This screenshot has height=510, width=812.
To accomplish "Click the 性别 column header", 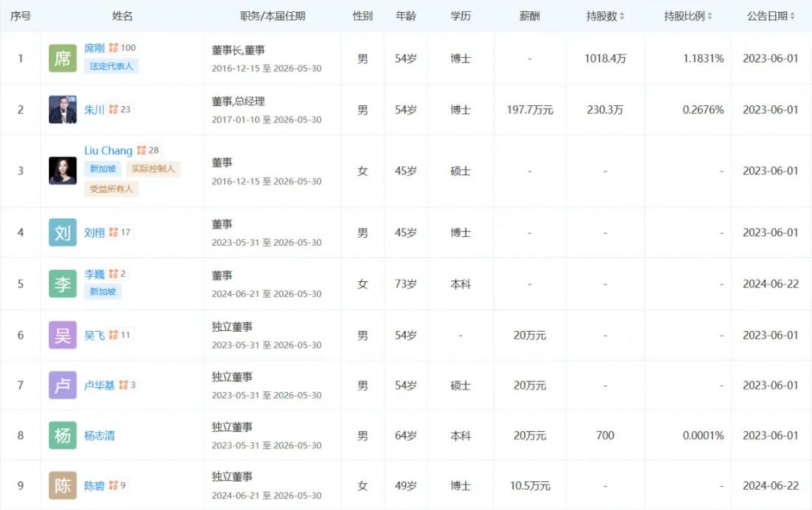I will pyautogui.click(x=362, y=16).
